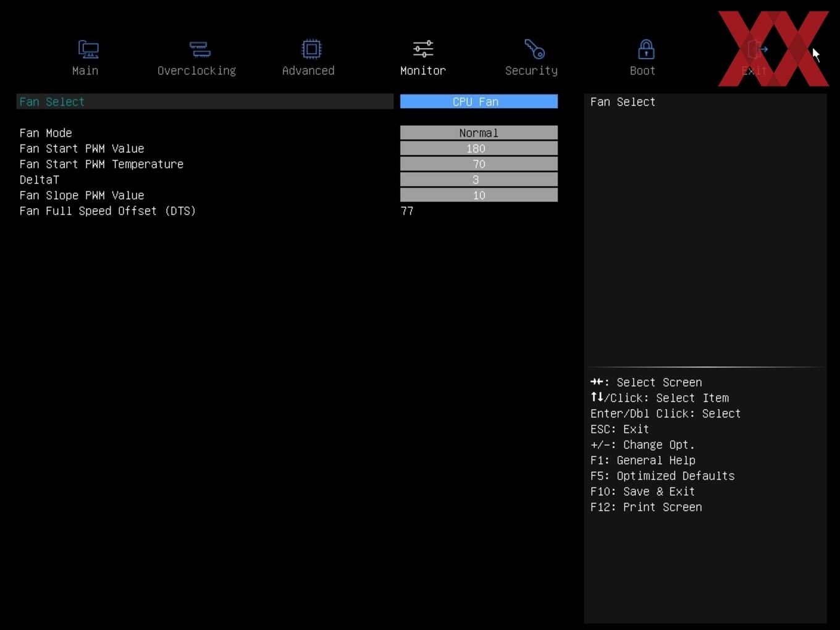Click the F1: General Help hint
Viewport: 840px width, 630px height.
643,460
